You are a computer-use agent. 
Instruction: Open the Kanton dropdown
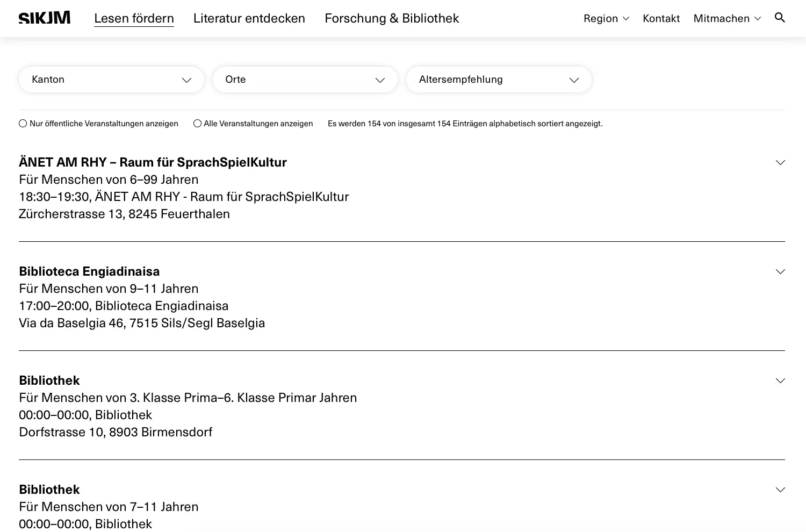point(111,80)
